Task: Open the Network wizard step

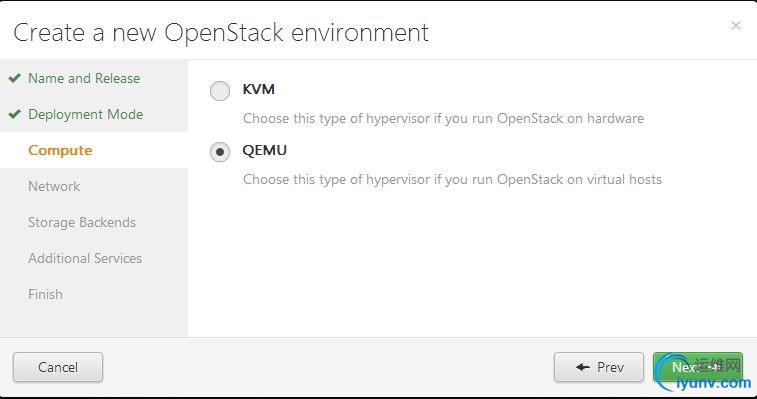Action: (x=54, y=186)
